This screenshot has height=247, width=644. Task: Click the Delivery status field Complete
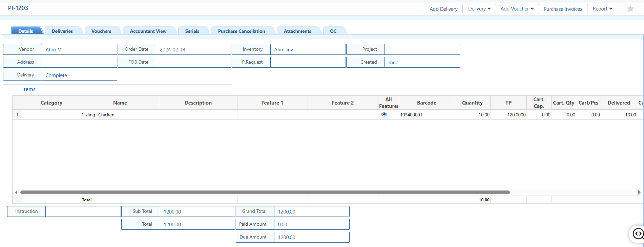click(x=79, y=75)
